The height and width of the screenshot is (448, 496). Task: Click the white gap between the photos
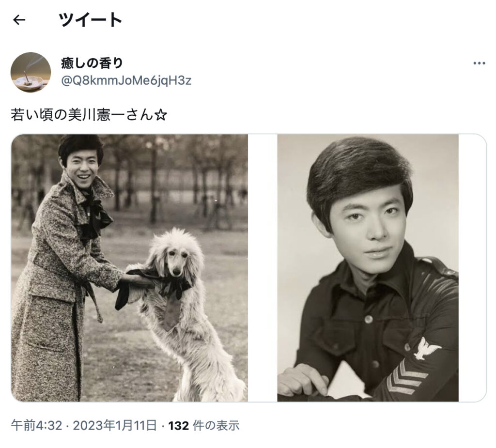263,268
